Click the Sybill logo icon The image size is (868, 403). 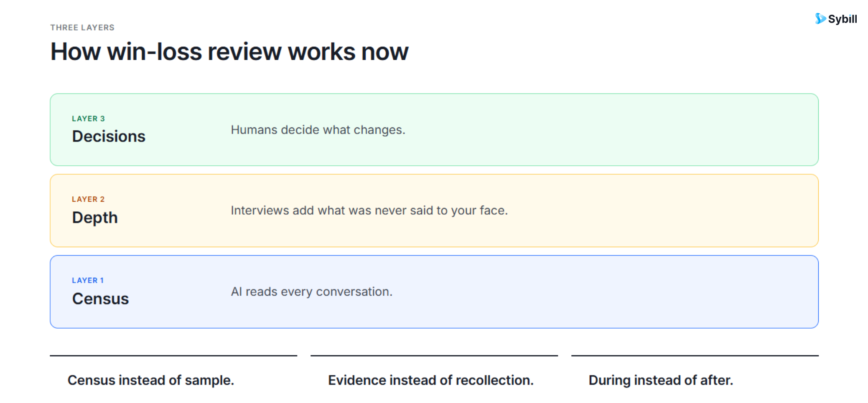[820, 19]
